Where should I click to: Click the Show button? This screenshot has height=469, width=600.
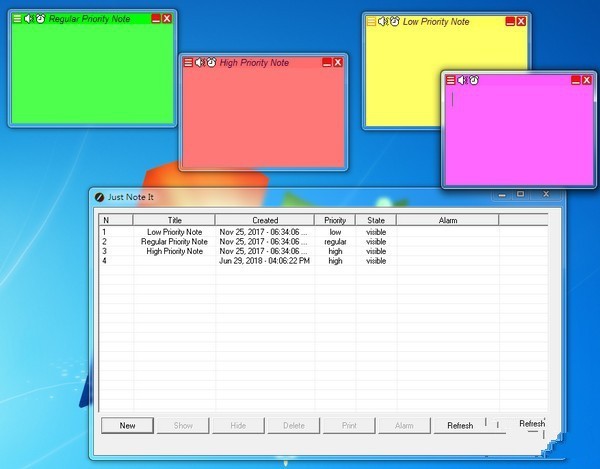click(183, 425)
